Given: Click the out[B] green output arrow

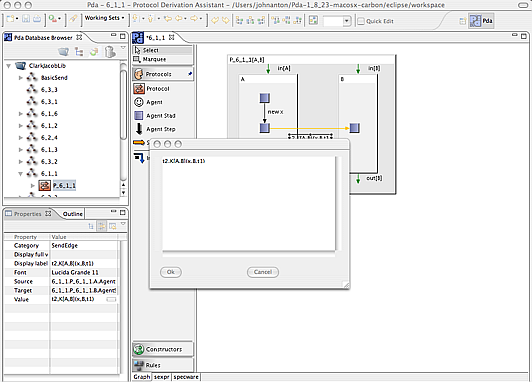Looking at the screenshot, I should 358,179.
